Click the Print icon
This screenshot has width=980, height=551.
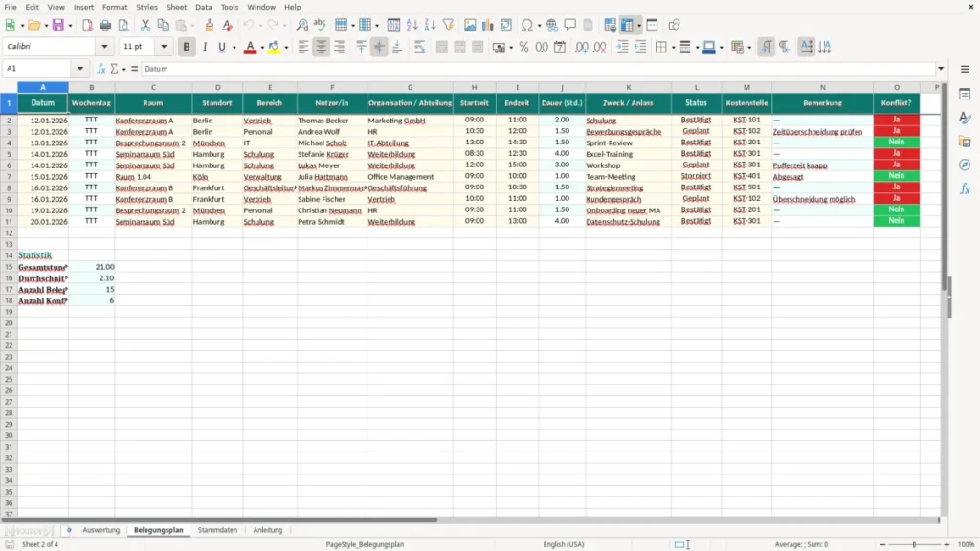pos(105,25)
